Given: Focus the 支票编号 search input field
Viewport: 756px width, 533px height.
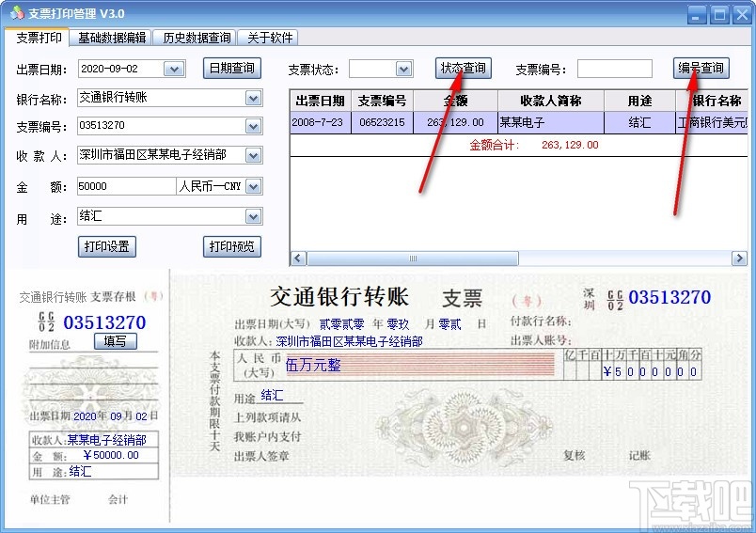Looking at the screenshot, I should pyautogui.click(x=615, y=69).
